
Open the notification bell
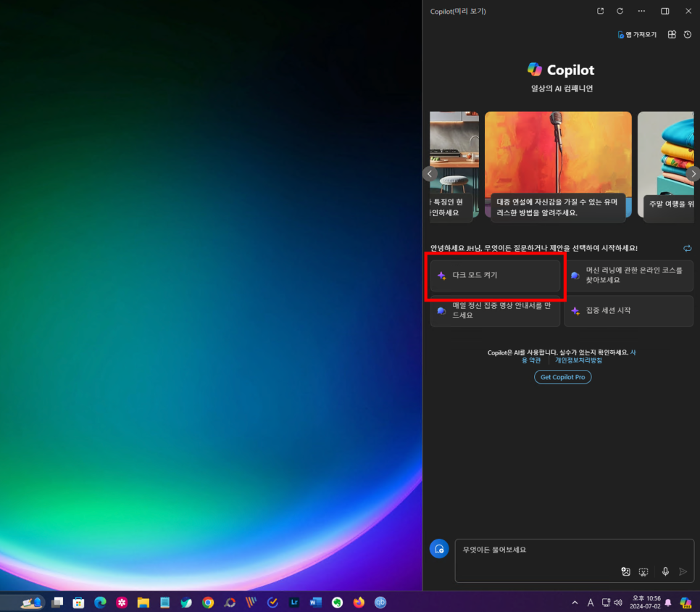(668, 603)
